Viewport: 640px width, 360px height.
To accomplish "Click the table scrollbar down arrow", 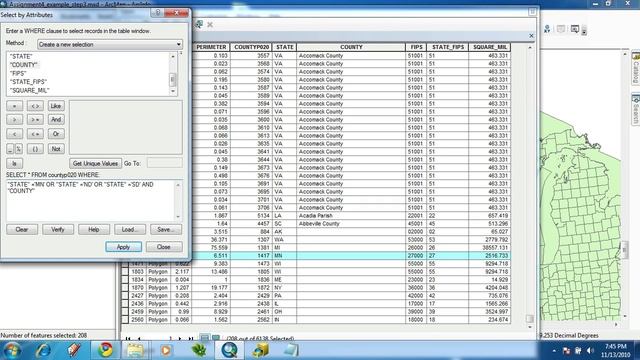I will click(x=530, y=327).
